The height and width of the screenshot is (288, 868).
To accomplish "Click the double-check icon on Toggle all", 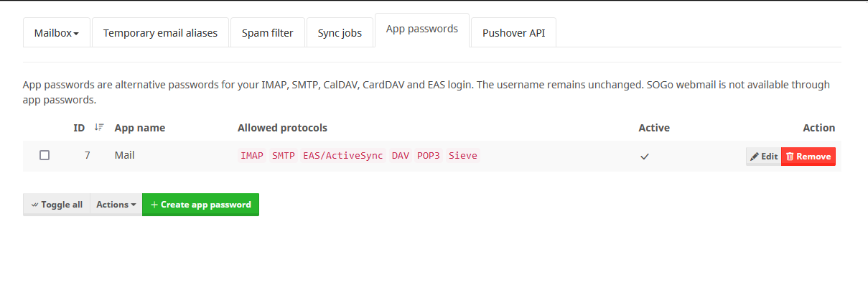I will tap(34, 205).
